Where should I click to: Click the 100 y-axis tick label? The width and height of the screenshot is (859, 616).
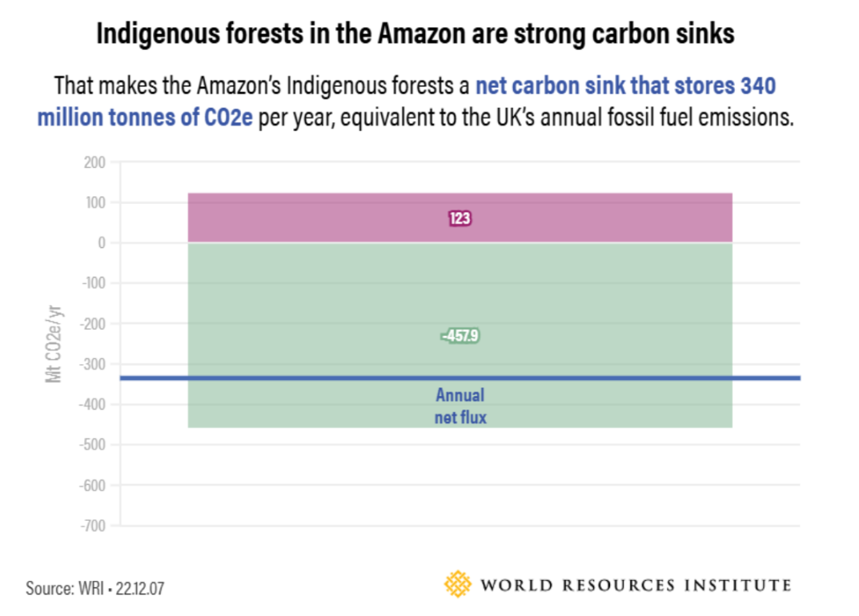click(94, 202)
